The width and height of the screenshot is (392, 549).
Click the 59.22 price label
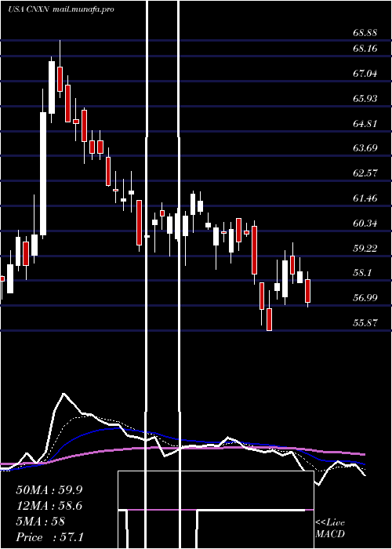[365, 249]
